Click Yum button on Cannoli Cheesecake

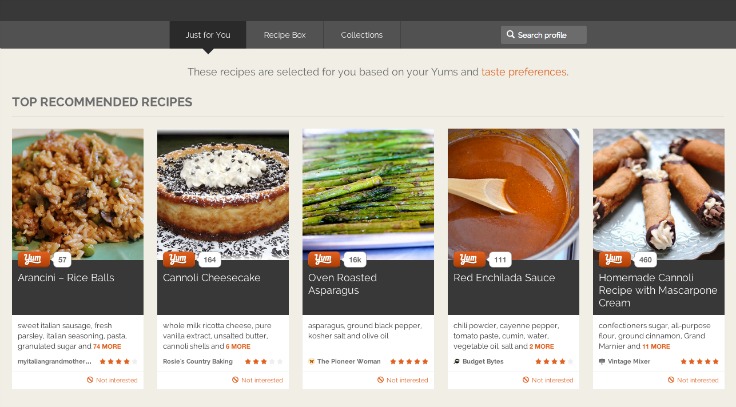(x=178, y=259)
